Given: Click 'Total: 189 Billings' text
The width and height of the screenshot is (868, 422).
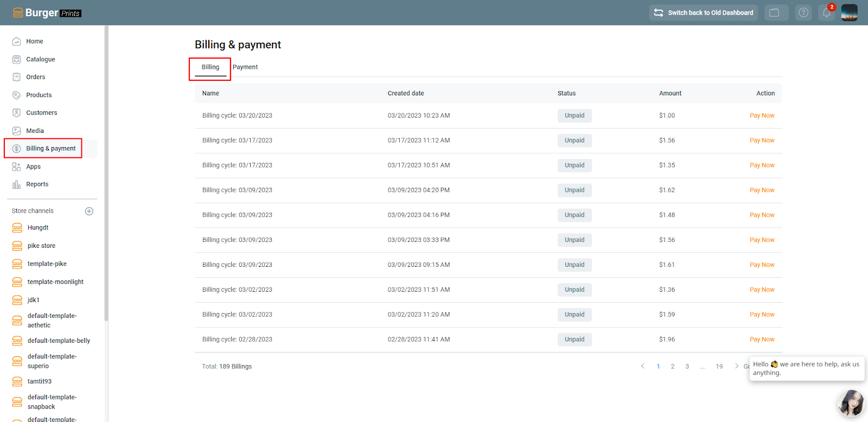Looking at the screenshot, I should (227, 367).
